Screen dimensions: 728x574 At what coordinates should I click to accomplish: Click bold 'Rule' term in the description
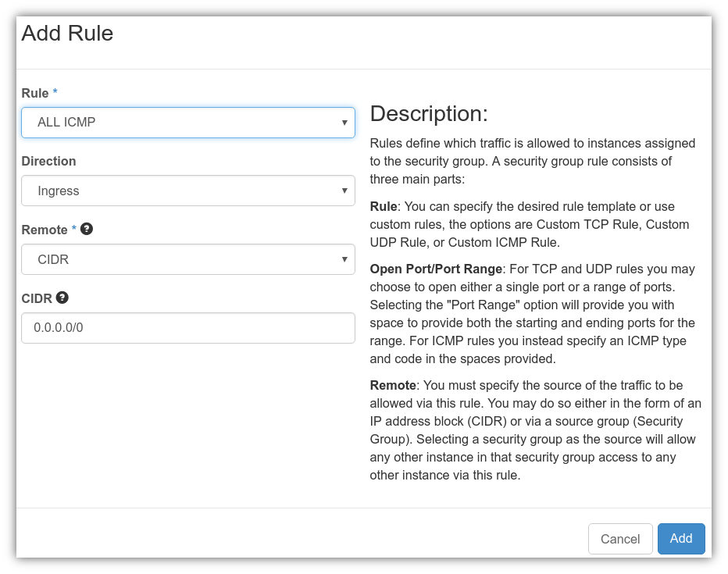click(x=384, y=206)
